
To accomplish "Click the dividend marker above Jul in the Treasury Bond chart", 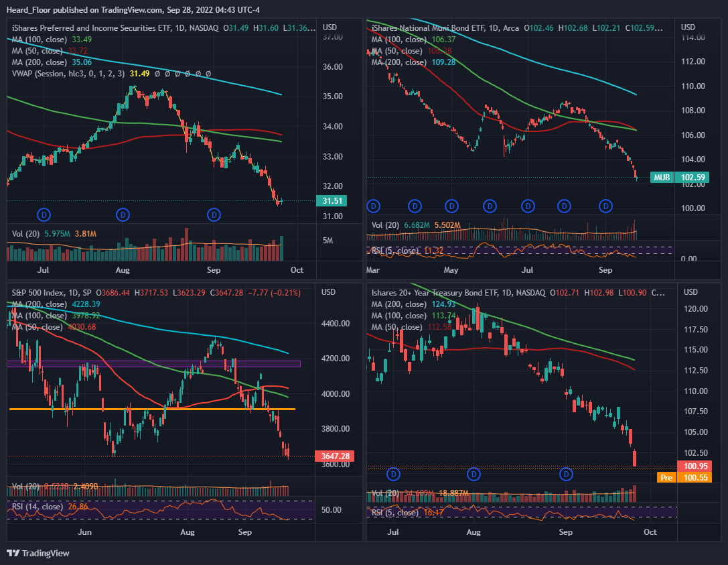I will click(x=393, y=475).
